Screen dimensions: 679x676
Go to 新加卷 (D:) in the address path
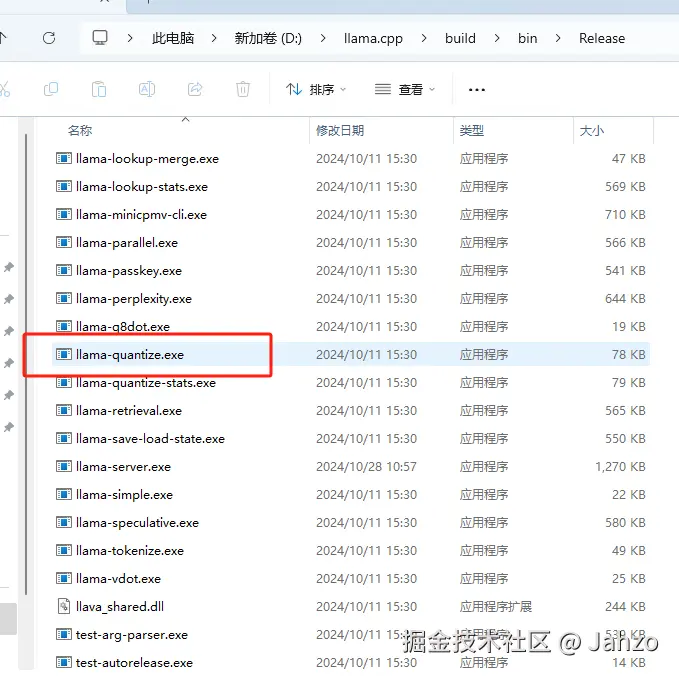268,38
